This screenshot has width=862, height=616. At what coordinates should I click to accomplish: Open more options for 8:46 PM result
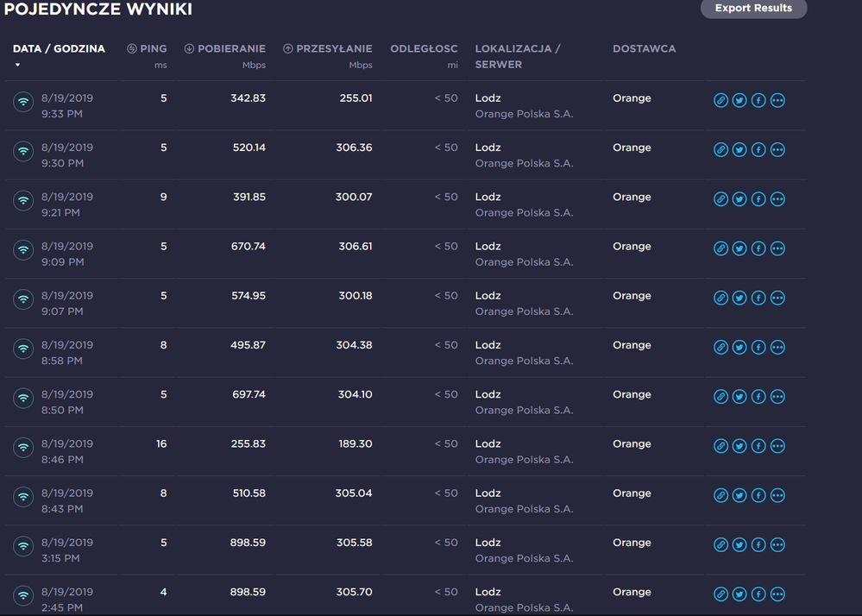click(777, 446)
